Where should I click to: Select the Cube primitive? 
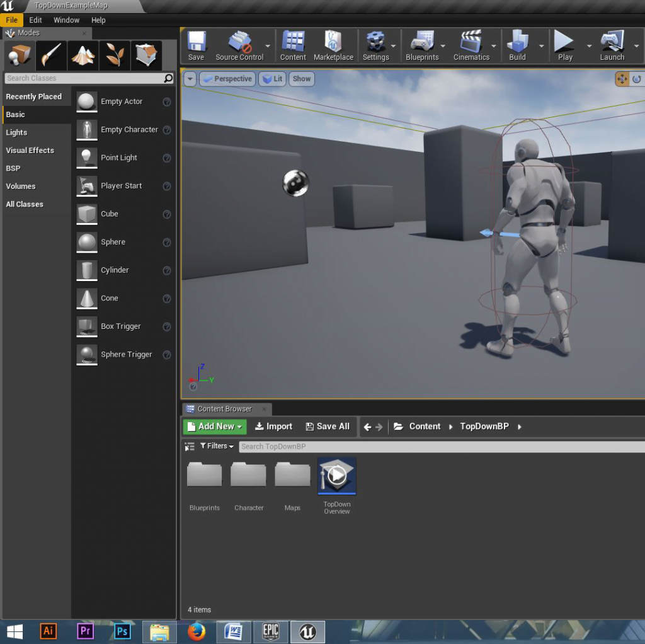[x=123, y=214]
